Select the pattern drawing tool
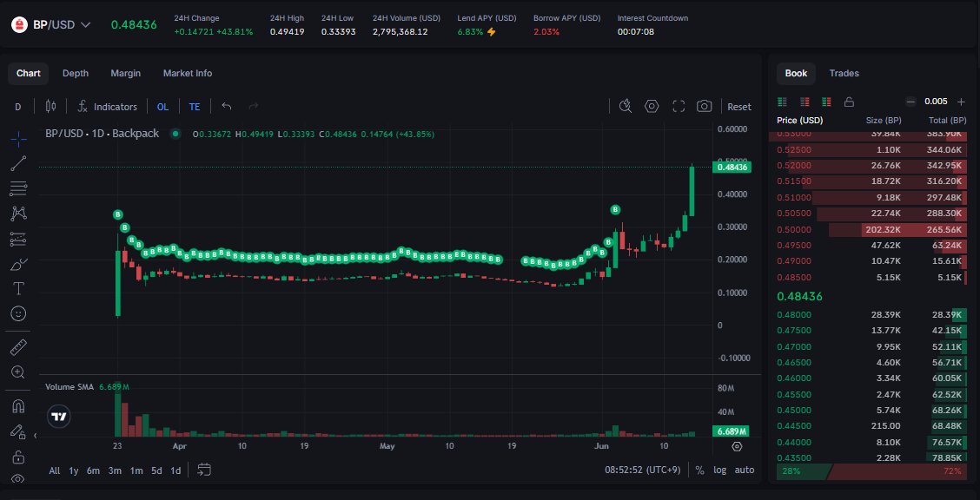Screen dimensions: 980x500 coord(19,214)
